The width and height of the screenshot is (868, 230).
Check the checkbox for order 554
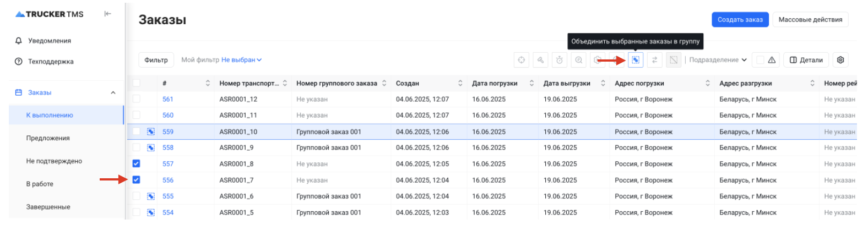pos(136,212)
